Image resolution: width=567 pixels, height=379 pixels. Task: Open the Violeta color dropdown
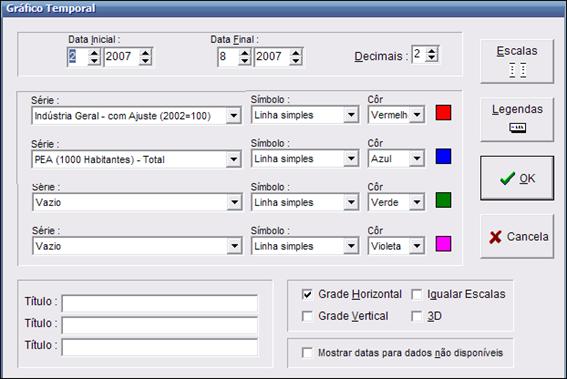click(x=417, y=246)
